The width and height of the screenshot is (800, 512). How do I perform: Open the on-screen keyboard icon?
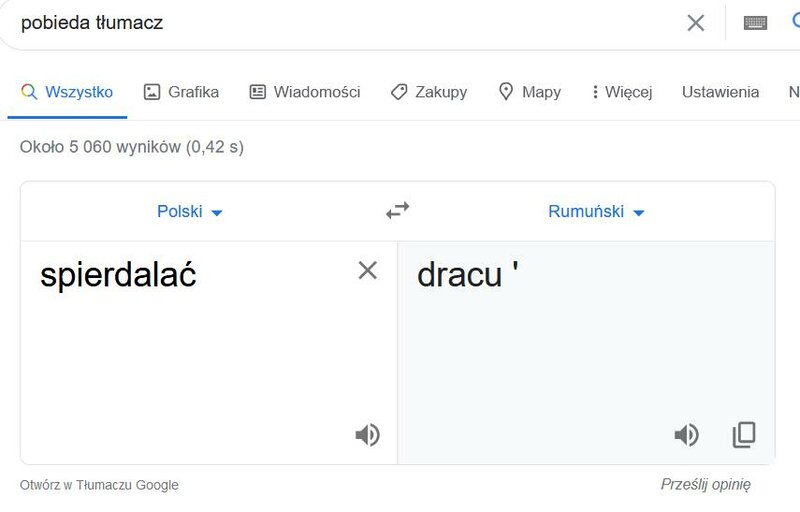tap(755, 23)
